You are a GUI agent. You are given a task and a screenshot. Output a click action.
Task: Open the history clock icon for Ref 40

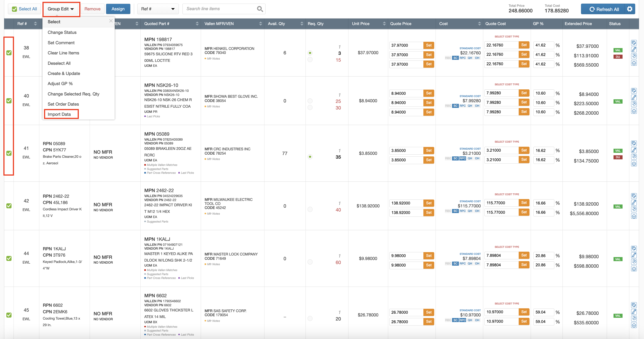point(634,104)
